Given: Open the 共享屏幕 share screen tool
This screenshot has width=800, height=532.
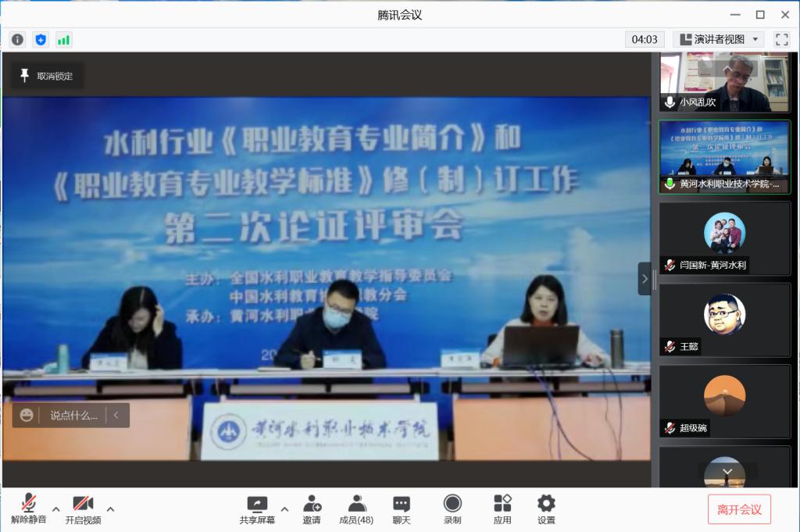Looking at the screenshot, I should (x=257, y=510).
